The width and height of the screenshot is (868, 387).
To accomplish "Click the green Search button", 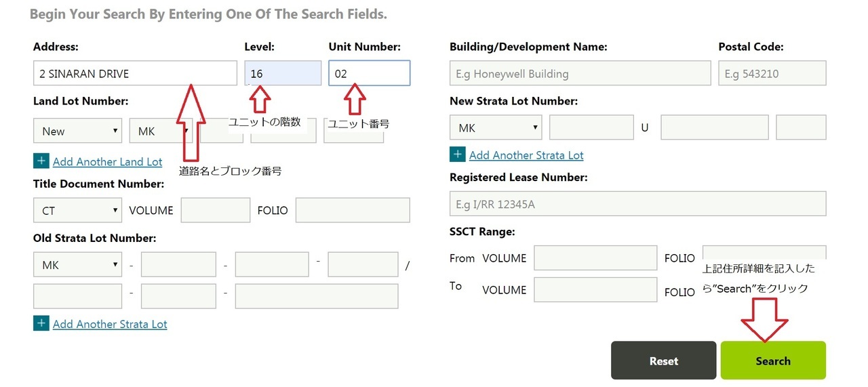I will click(773, 361).
